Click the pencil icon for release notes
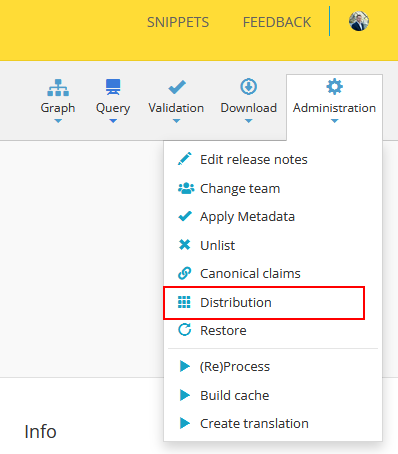 pos(185,159)
